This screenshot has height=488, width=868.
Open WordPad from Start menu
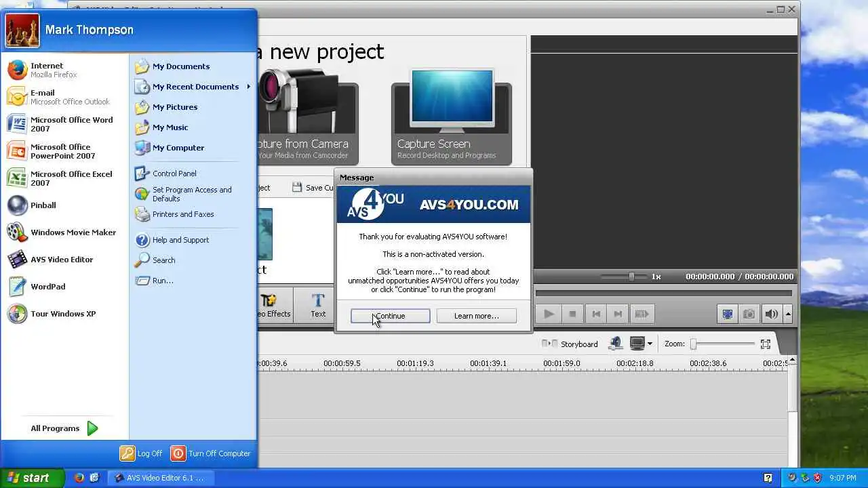(x=64, y=287)
